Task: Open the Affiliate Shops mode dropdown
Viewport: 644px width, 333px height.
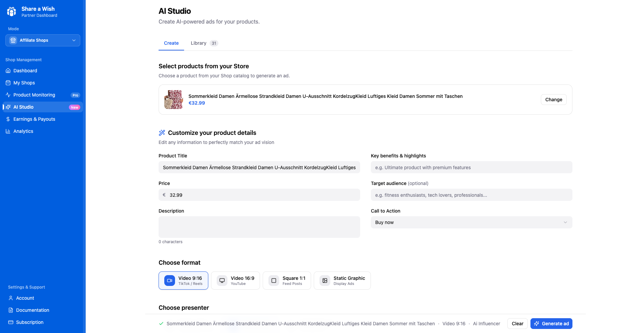Action: point(43,40)
